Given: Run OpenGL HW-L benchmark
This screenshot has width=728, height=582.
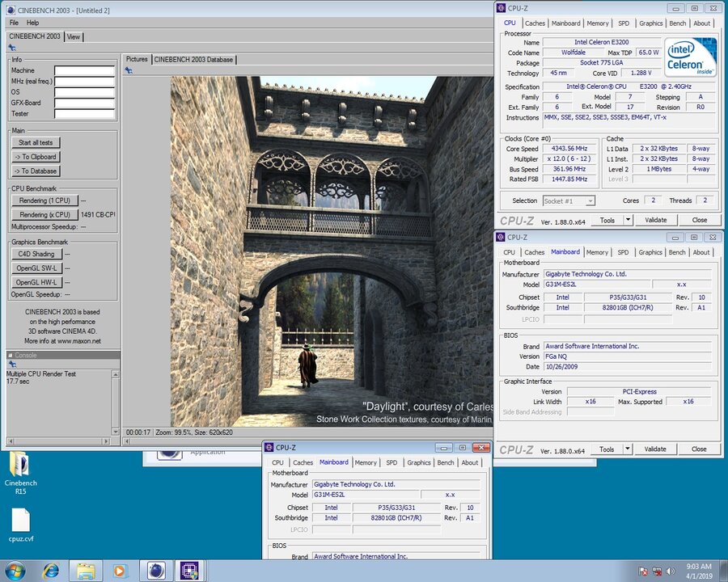Looking at the screenshot, I should (x=36, y=282).
